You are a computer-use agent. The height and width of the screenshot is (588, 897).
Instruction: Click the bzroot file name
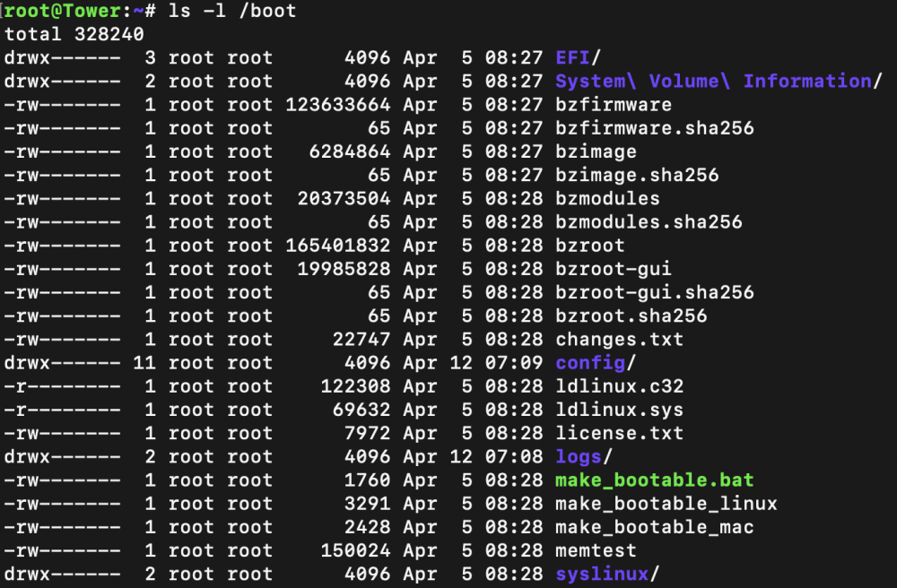[x=590, y=245]
